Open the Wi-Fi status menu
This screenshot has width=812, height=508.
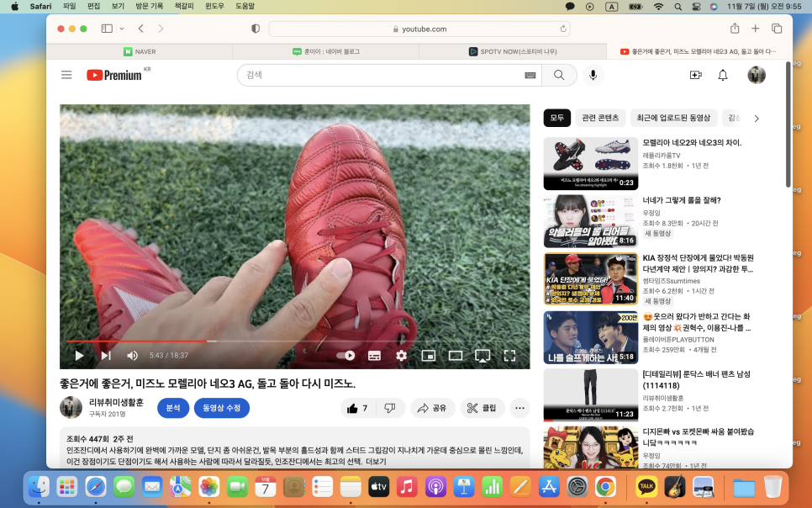point(659,7)
